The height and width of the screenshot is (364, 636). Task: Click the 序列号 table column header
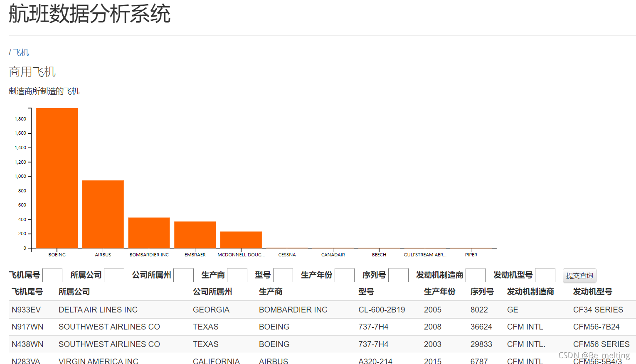tap(482, 292)
